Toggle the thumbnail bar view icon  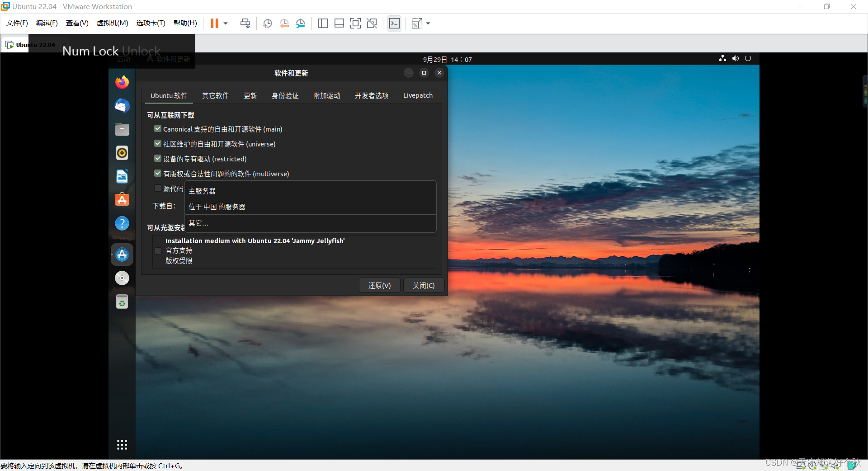pos(339,24)
